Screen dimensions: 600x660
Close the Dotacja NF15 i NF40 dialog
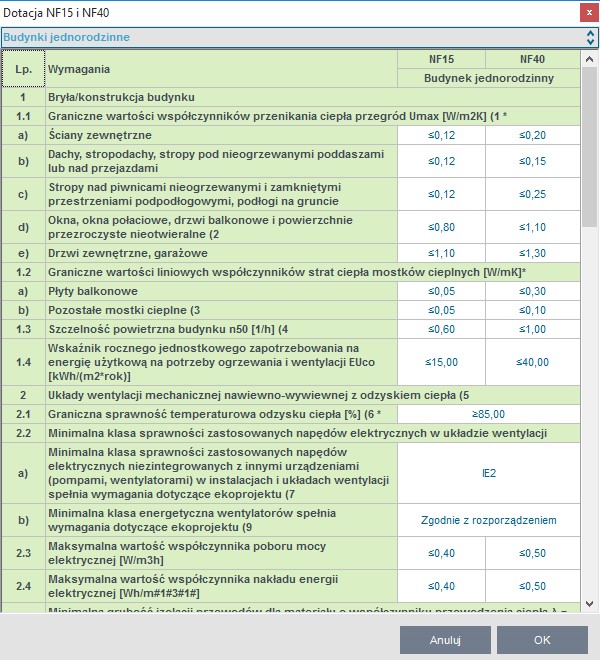(x=589, y=13)
